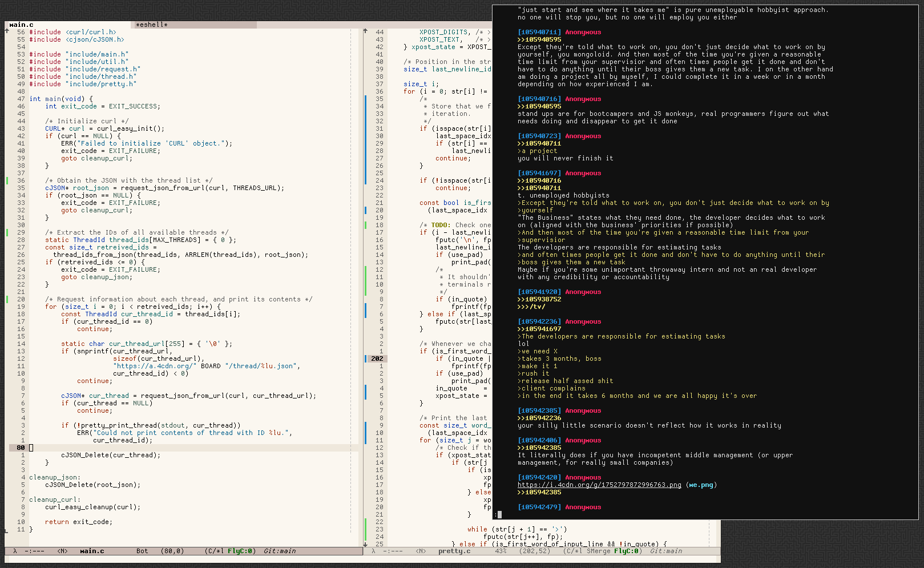This screenshot has width=924, height=568.
Task: Click 'size_t i;' line in pretty.c
Action: pos(421,84)
